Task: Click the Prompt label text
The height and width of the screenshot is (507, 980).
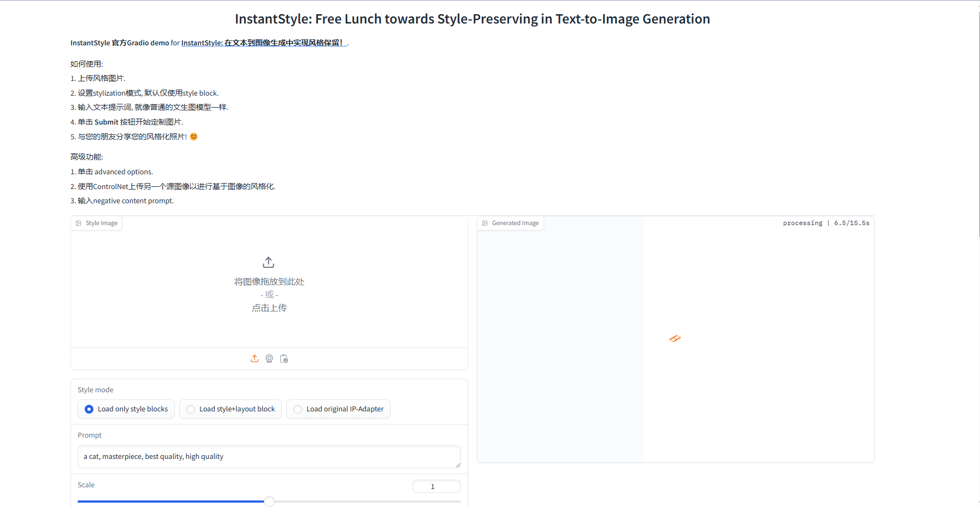Action: pos(90,435)
